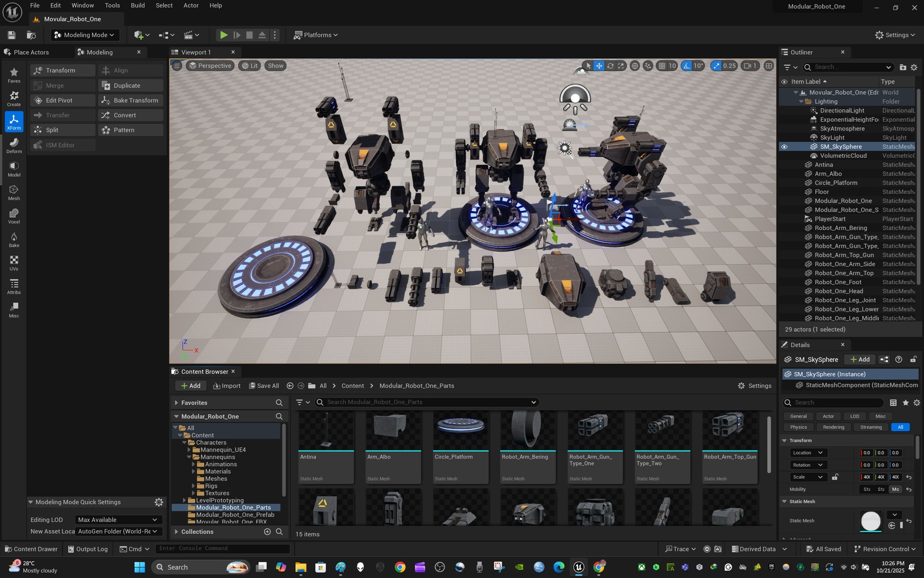Expand the Favorites section in Content Browser
This screenshot has height=578, width=924.
pos(176,402)
